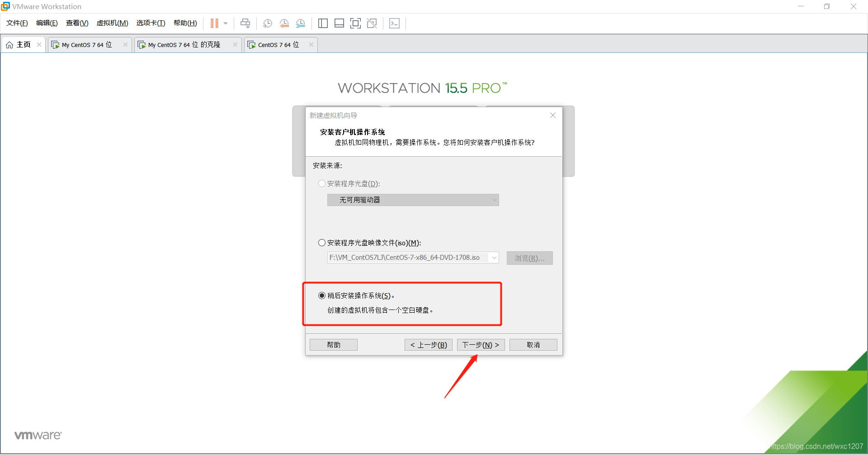Click the send Ctrl+Alt+Del toolbar icon
The height and width of the screenshot is (455, 868).
click(245, 23)
